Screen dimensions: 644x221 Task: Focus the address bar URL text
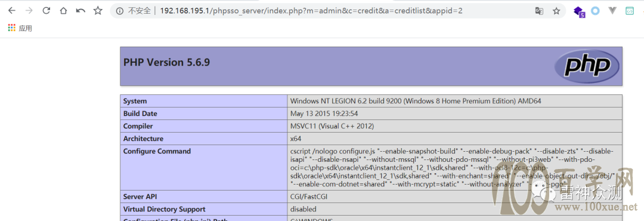click(x=311, y=11)
